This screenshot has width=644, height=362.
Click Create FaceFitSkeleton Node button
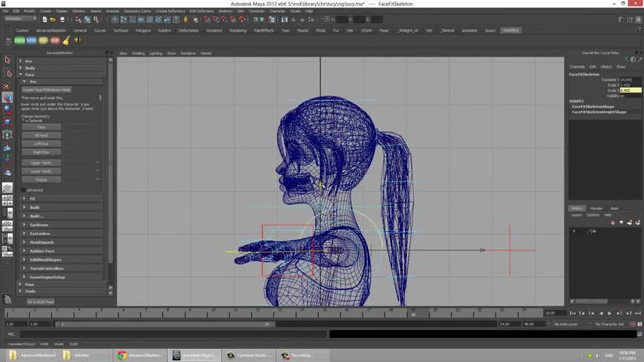point(46,90)
